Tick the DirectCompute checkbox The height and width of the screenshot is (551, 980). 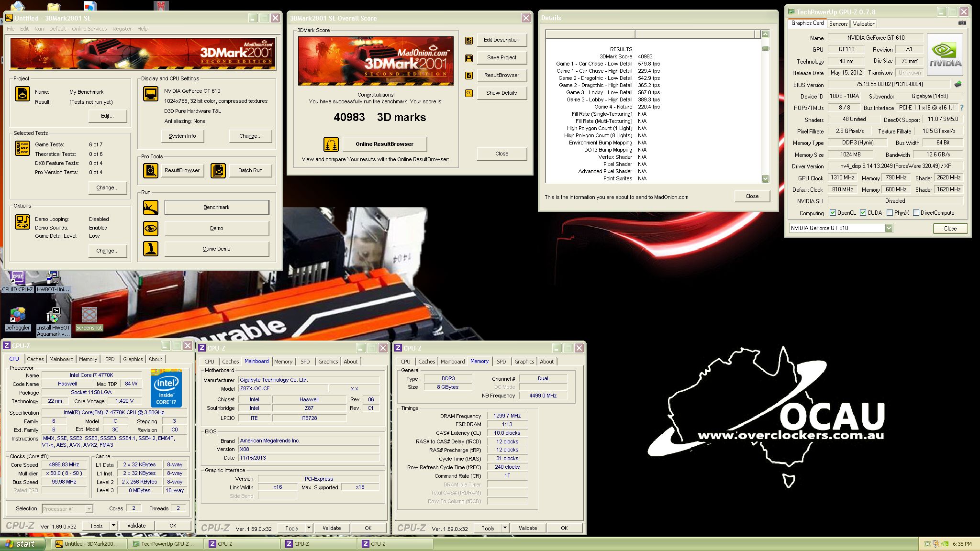916,213
